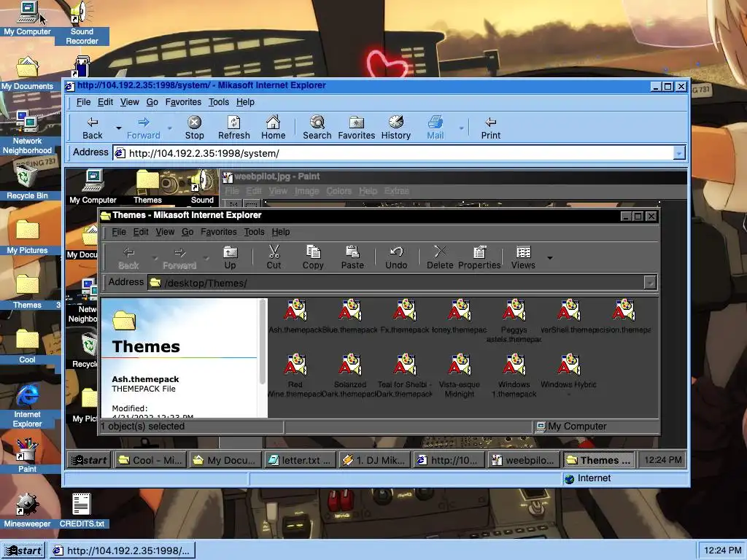
Task: Click Delete in the Themes window toolbar
Action: [x=440, y=257]
